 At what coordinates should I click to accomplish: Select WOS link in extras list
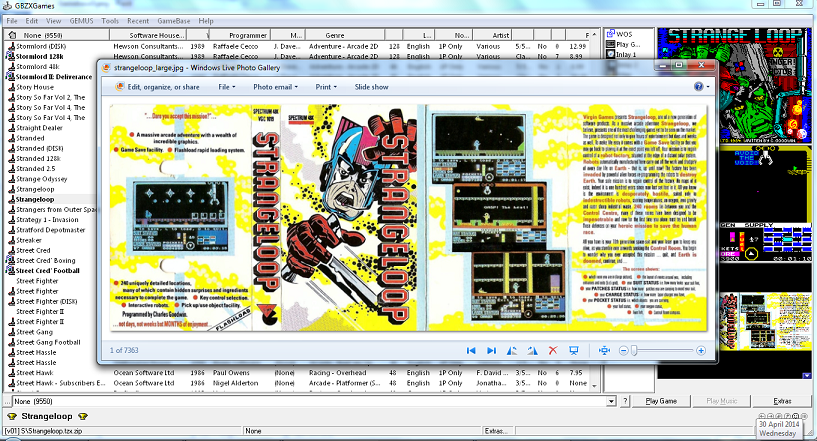(620, 34)
